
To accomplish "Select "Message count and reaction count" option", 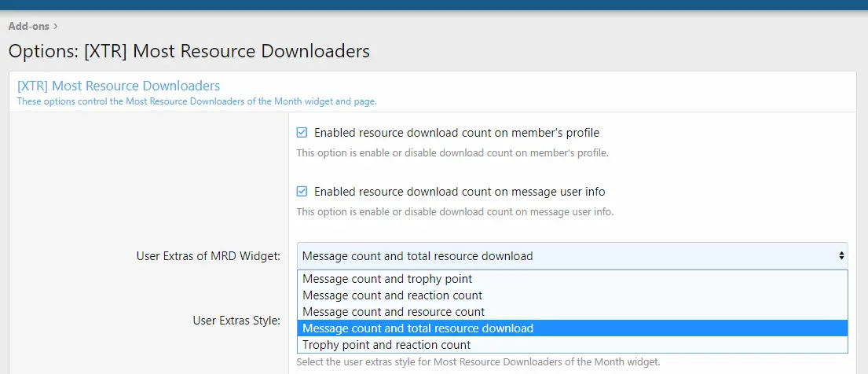I will [x=572, y=295].
